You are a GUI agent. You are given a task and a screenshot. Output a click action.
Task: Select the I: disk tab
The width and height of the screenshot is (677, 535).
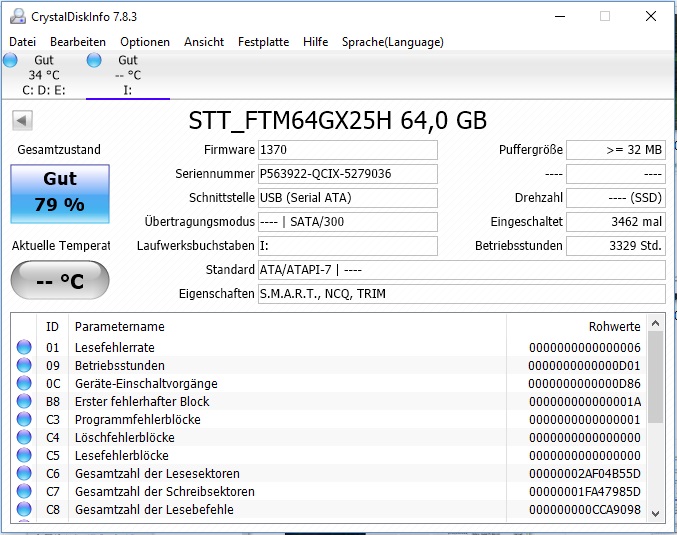coord(128,75)
